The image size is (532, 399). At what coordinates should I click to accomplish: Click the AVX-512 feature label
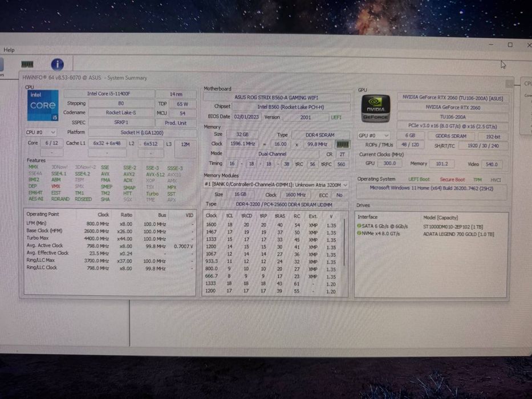click(x=155, y=174)
